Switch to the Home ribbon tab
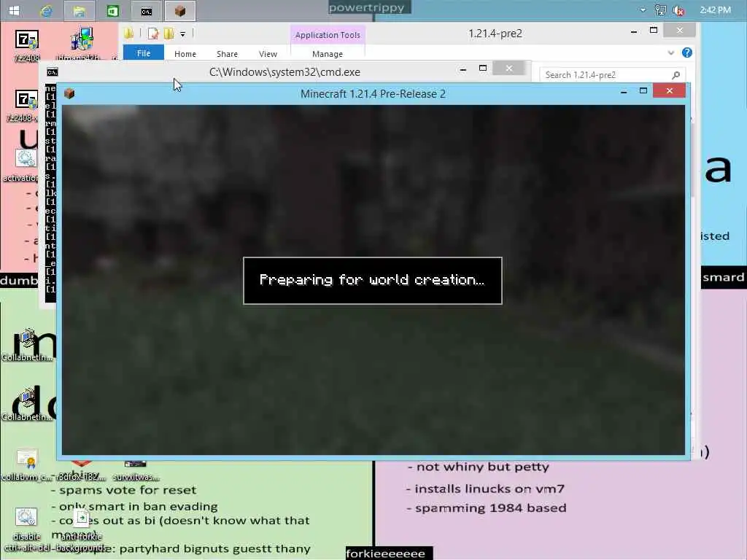The image size is (747, 560). coord(185,54)
